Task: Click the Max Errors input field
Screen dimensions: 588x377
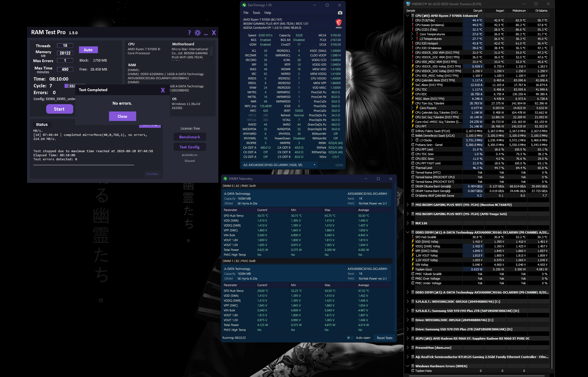Action: click(65, 60)
